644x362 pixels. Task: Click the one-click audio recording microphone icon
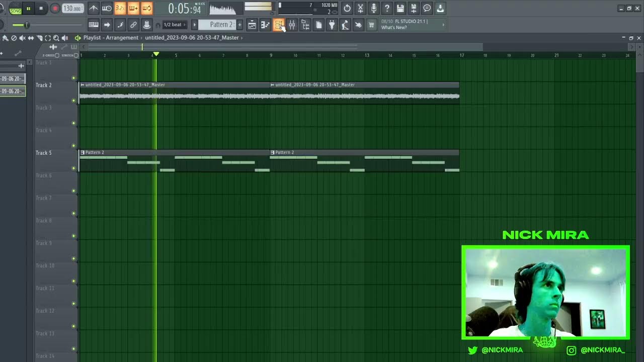click(x=374, y=9)
